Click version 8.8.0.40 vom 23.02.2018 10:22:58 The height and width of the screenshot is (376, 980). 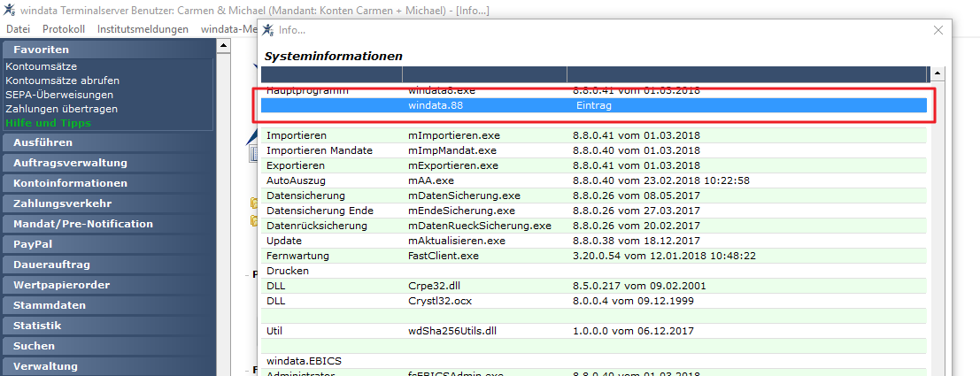(660, 180)
